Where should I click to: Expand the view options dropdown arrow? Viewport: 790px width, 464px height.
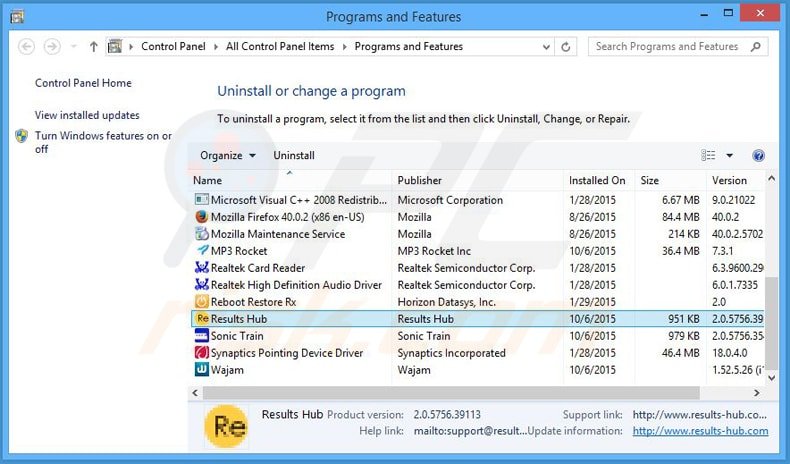[x=729, y=155]
